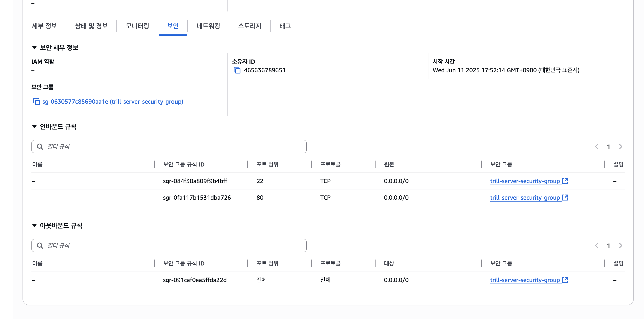Image resolution: width=644 pixels, height=319 pixels.
Task: Copy the security group ID sg-0630577c85690aa1e
Action: [x=37, y=102]
